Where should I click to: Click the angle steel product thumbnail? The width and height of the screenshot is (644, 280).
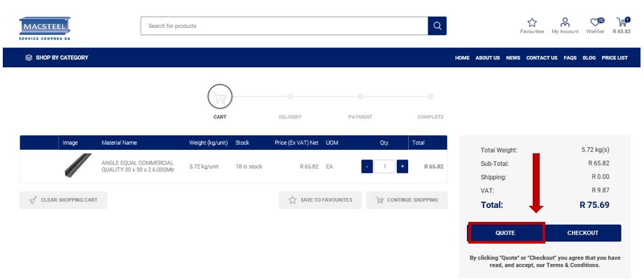pos(78,166)
